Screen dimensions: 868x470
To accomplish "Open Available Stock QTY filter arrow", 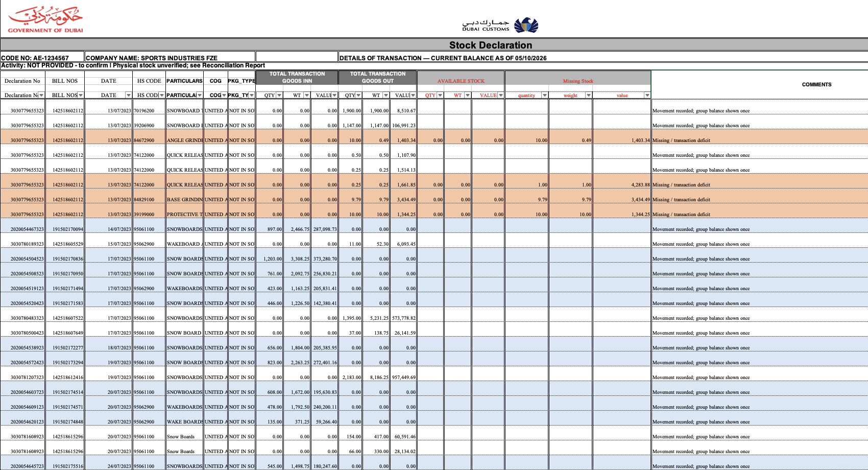I will 440,95.
